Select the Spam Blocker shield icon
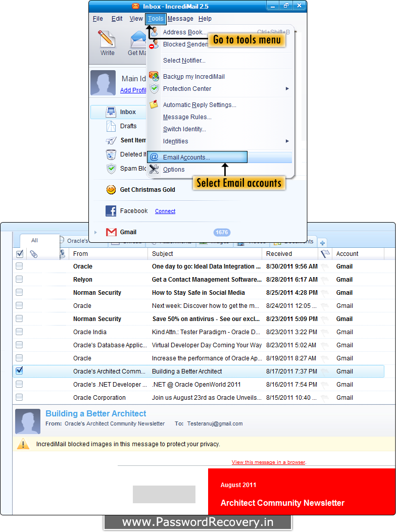 pyautogui.click(x=111, y=169)
